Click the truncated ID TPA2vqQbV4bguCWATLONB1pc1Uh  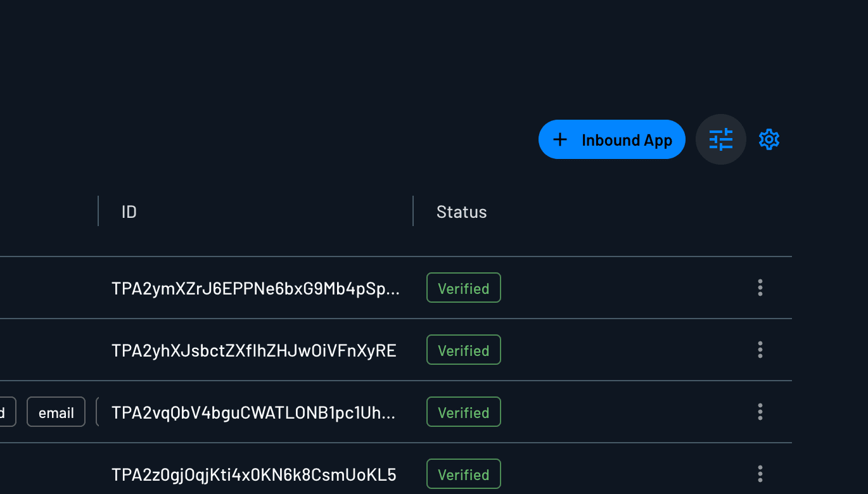point(253,412)
